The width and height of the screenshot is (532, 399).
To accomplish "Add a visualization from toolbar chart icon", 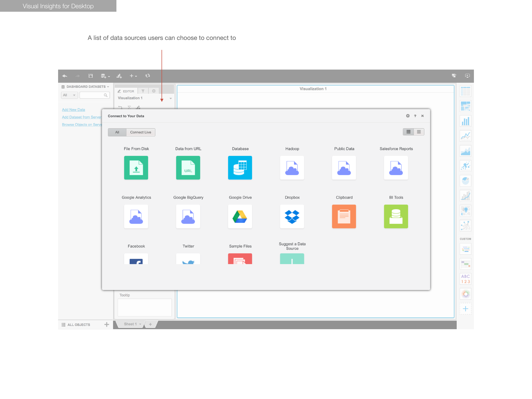I will [x=119, y=76].
